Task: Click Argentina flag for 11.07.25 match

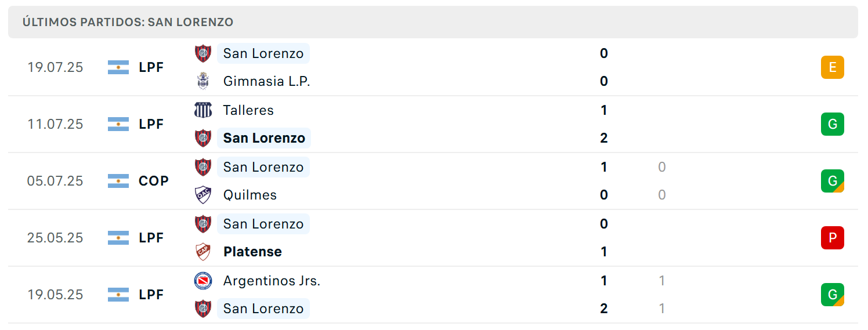Action: [x=118, y=124]
